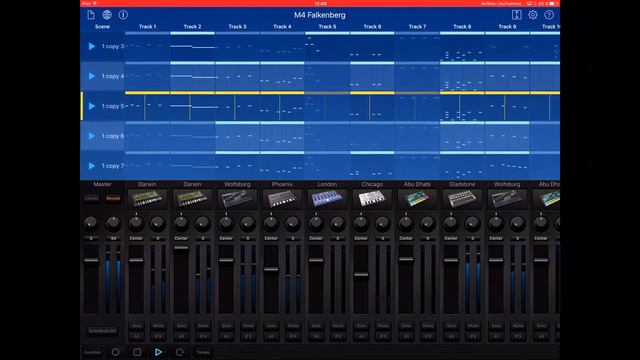Viewport: 640px width, 360px height.
Task: Toggle the Master Limiter button
Action: point(91,198)
